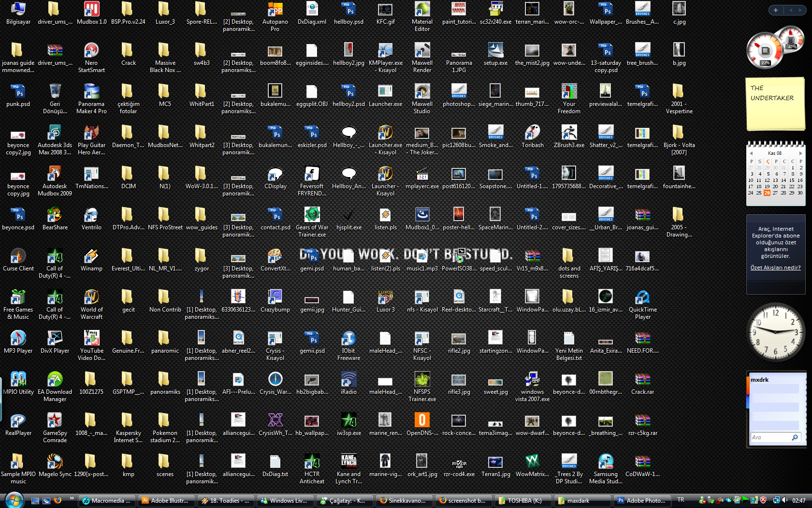Click the Firefox quick launch icon
This screenshot has width=812, height=508.
58,500
